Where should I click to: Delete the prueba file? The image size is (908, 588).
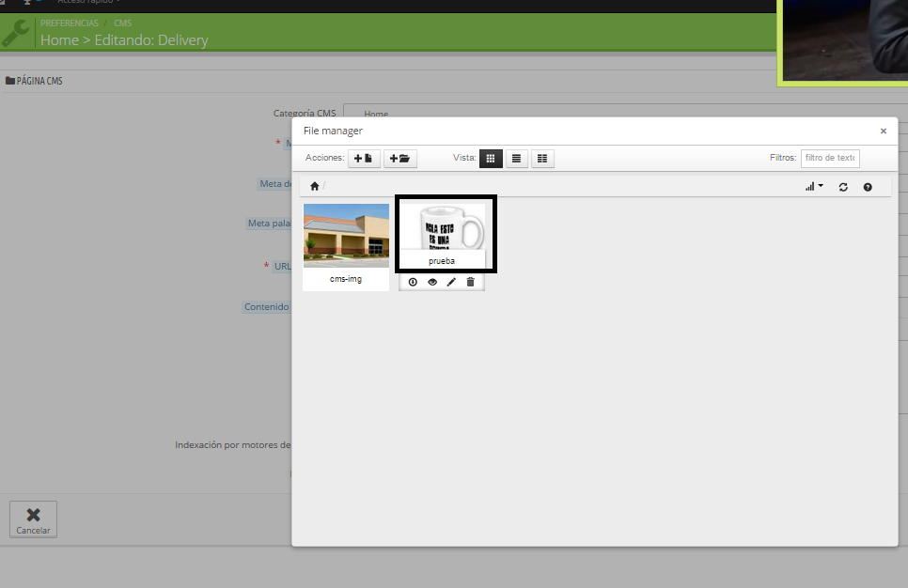click(471, 282)
